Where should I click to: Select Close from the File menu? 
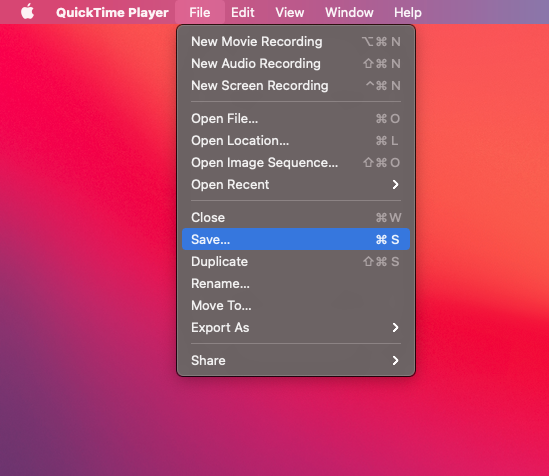[296, 217]
